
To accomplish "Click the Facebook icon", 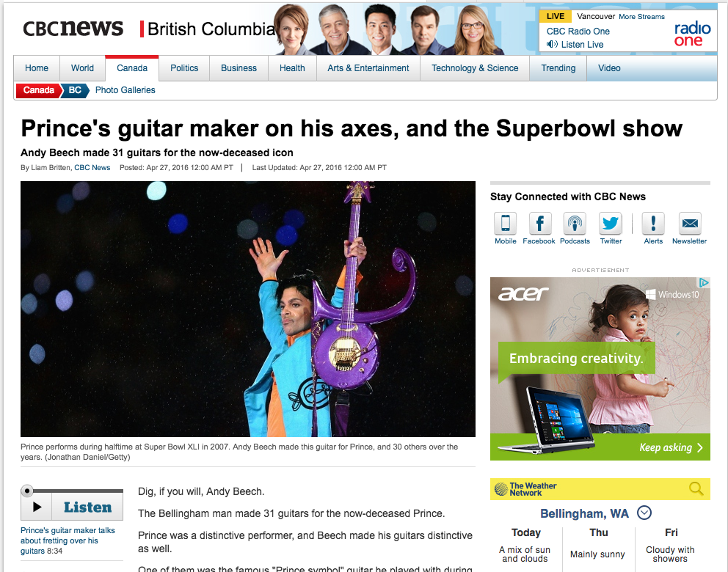I will (540, 223).
